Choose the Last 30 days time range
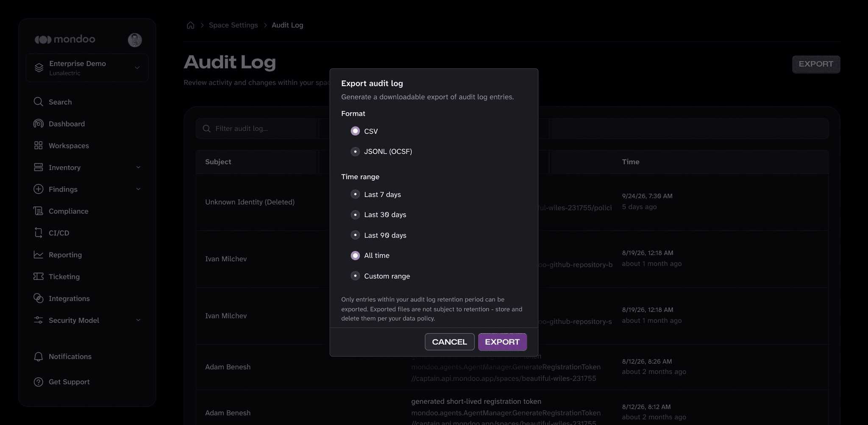 [355, 215]
